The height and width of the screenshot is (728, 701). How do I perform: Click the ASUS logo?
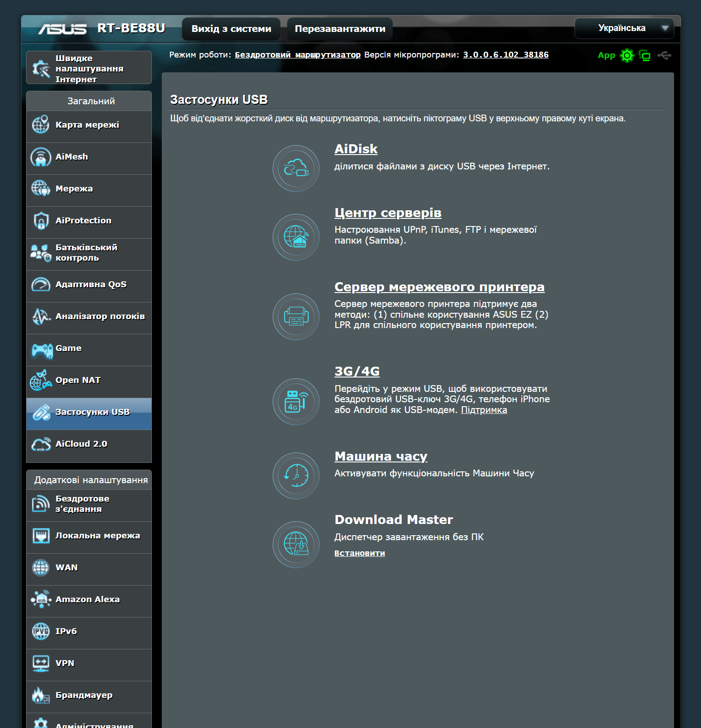tap(62, 29)
